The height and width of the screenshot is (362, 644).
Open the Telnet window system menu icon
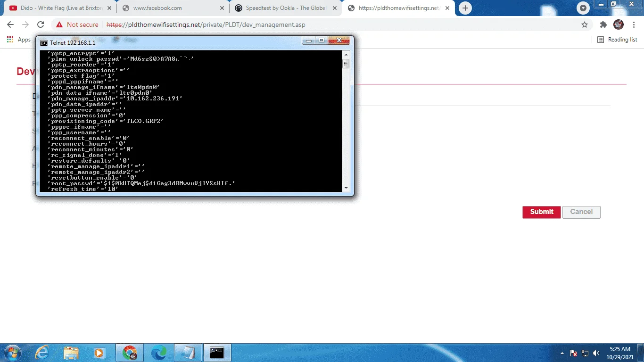pyautogui.click(x=43, y=42)
